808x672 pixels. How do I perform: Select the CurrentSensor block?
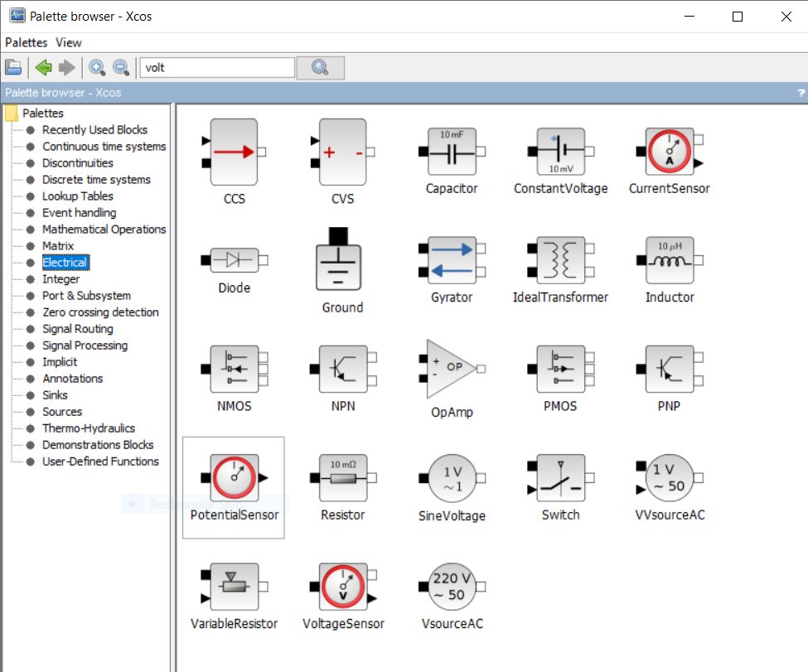(668, 153)
